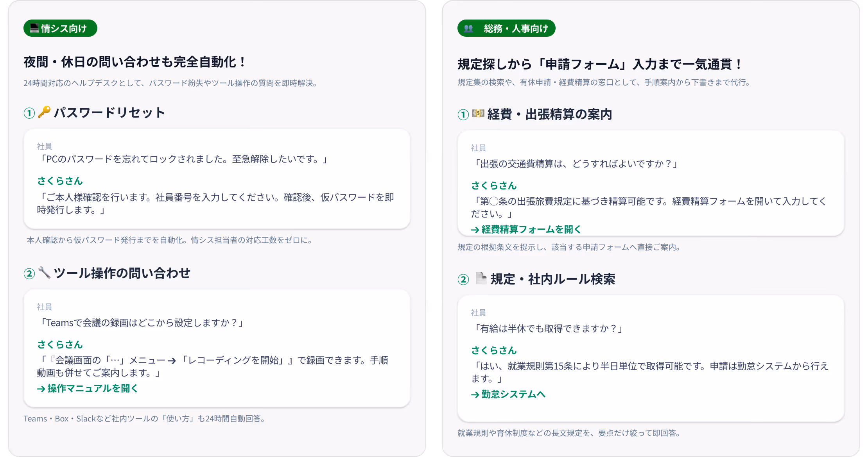Click さくらさん label in Teams question card
868x457 pixels.
coord(60,345)
